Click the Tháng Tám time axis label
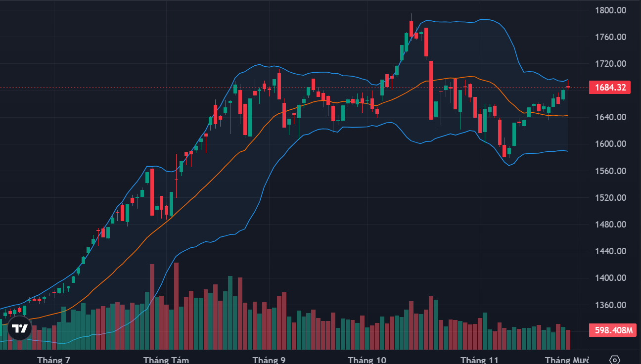This screenshot has height=364, width=641. pyautogui.click(x=166, y=360)
